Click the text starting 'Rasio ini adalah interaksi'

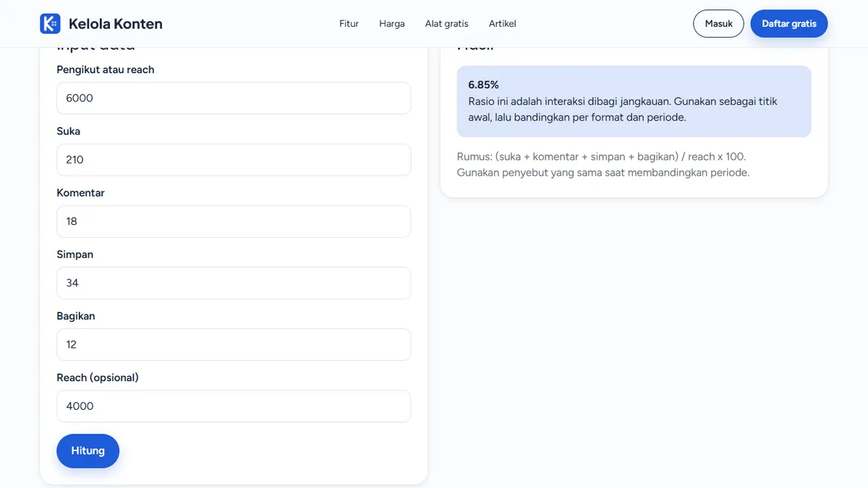623,109
